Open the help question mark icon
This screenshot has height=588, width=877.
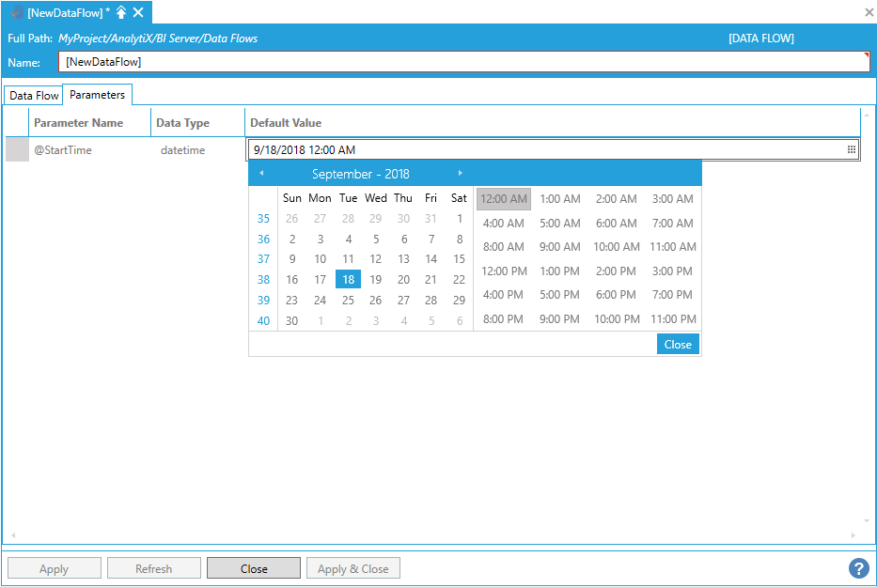click(x=857, y=568)
